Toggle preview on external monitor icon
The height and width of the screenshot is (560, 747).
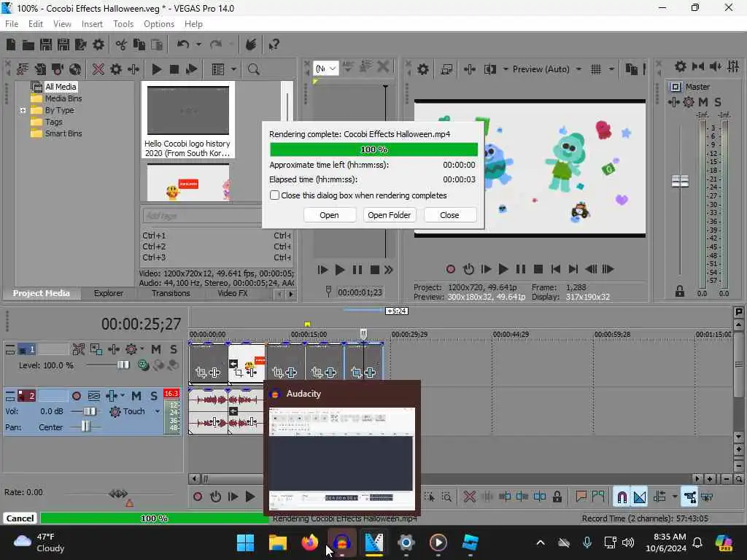tap(446, 69)
